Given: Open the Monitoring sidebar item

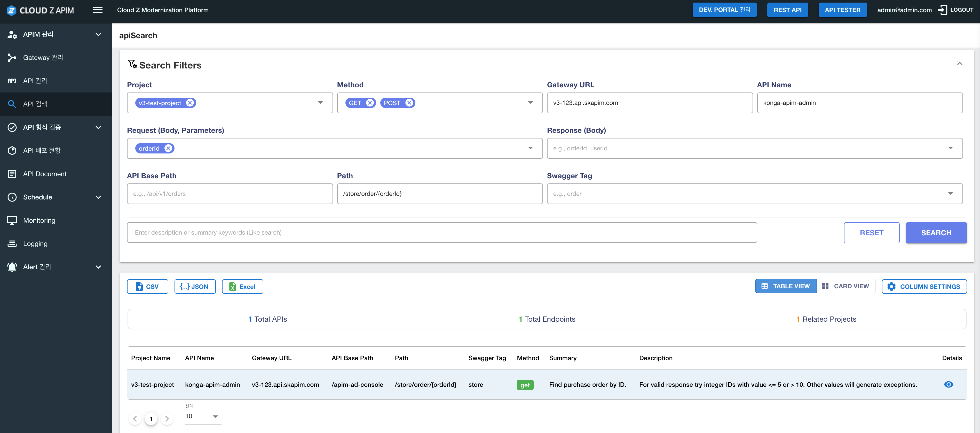Looking at the screenshot, I should pyautogui.click(x=39, y=220).
